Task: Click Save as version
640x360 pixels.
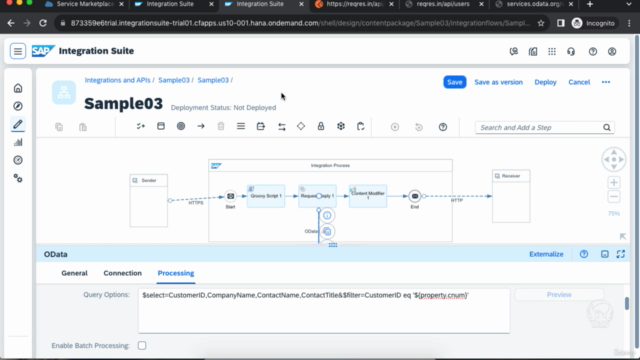Action: [x=498, y=82]
